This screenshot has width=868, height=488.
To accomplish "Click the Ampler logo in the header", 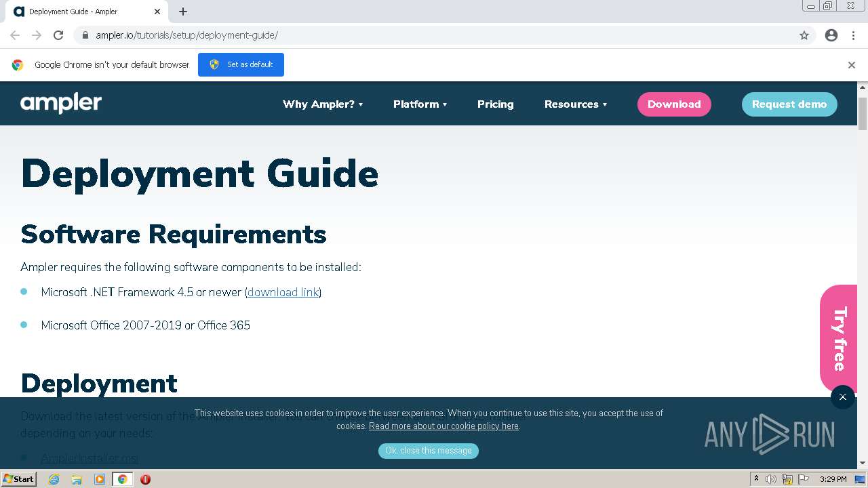I will (61, 104).
